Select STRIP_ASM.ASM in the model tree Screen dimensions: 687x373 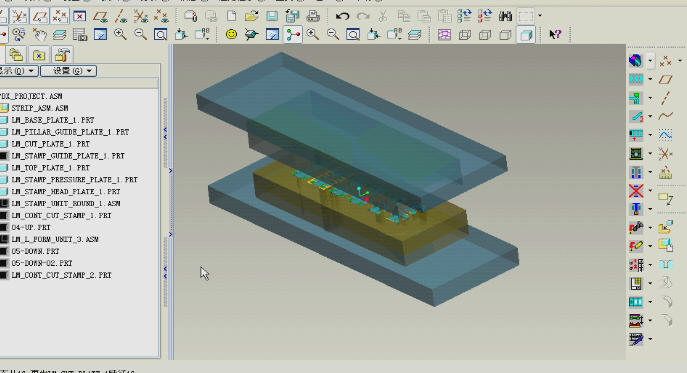(x=39, y=108)
